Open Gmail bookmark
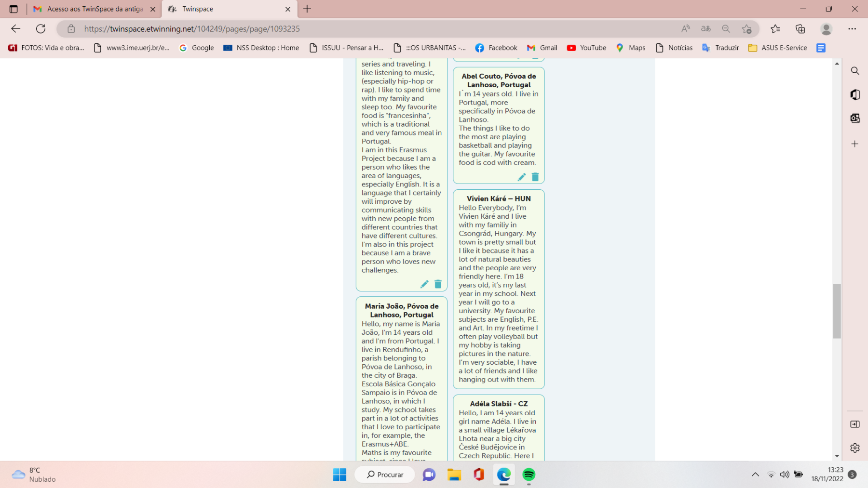Screen dimensions: 868x488 click(x=542, y=48)
